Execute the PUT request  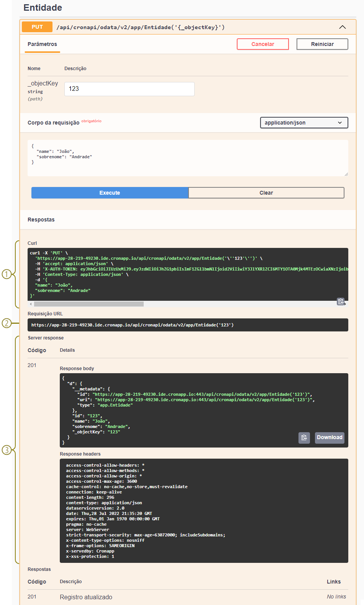[x=110, y=193]
